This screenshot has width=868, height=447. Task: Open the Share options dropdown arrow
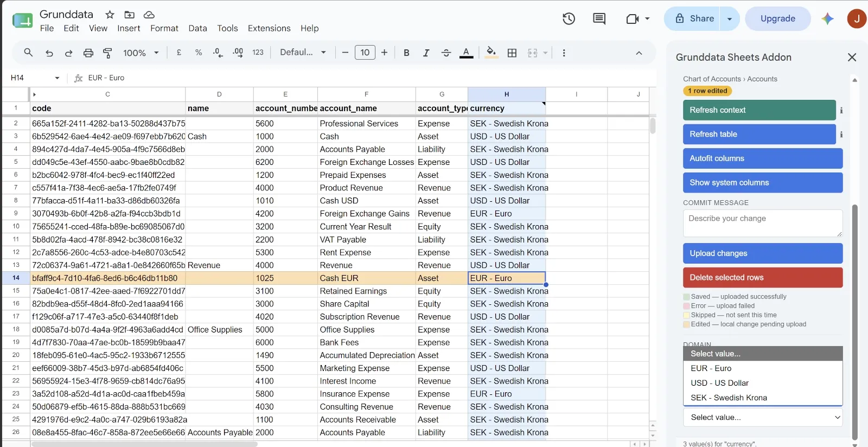730,18
